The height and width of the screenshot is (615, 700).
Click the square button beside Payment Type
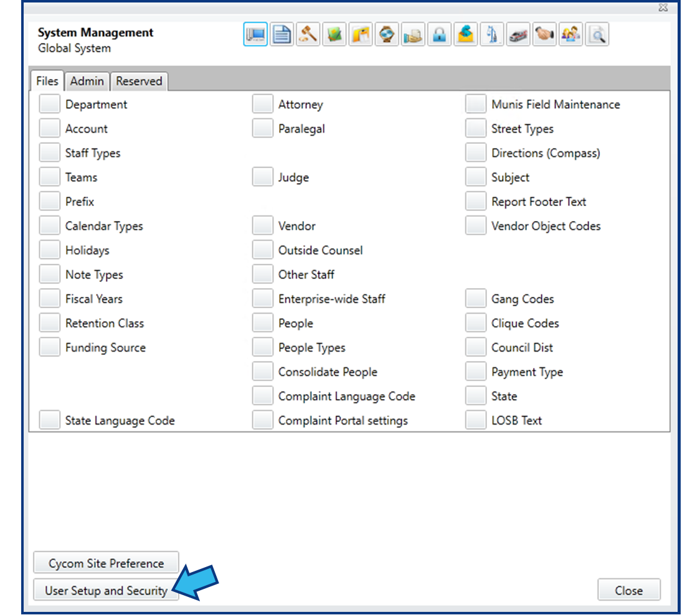476,372
